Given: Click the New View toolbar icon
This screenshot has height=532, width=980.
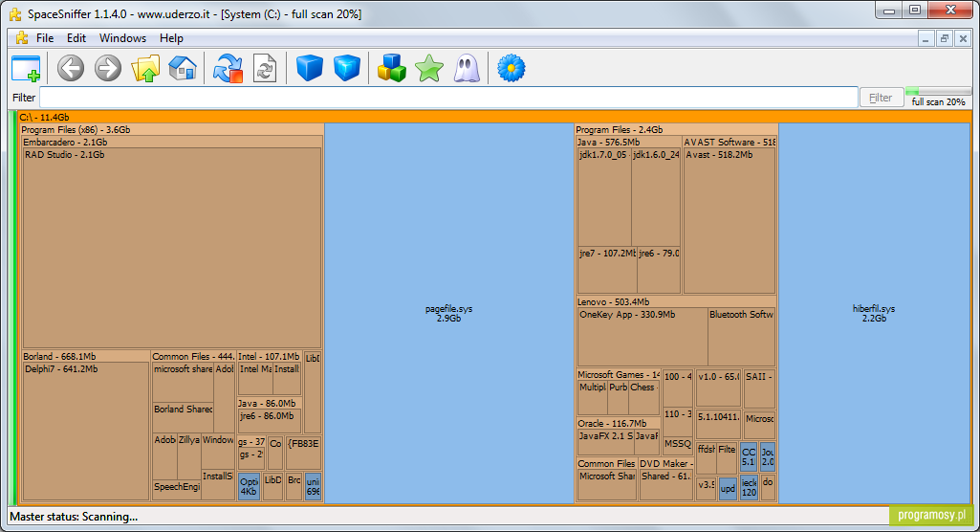Looking at the screenshot, I should (26, 68).
